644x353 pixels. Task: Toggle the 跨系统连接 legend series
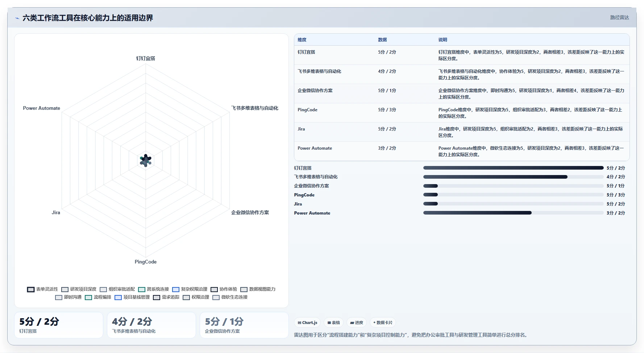click(153, 289)
